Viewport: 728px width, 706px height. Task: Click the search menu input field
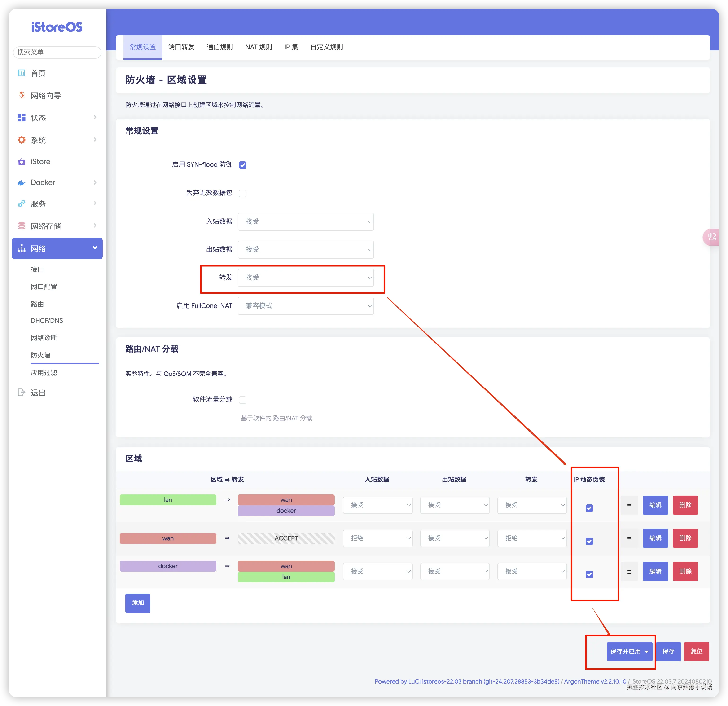click(57, 52)
